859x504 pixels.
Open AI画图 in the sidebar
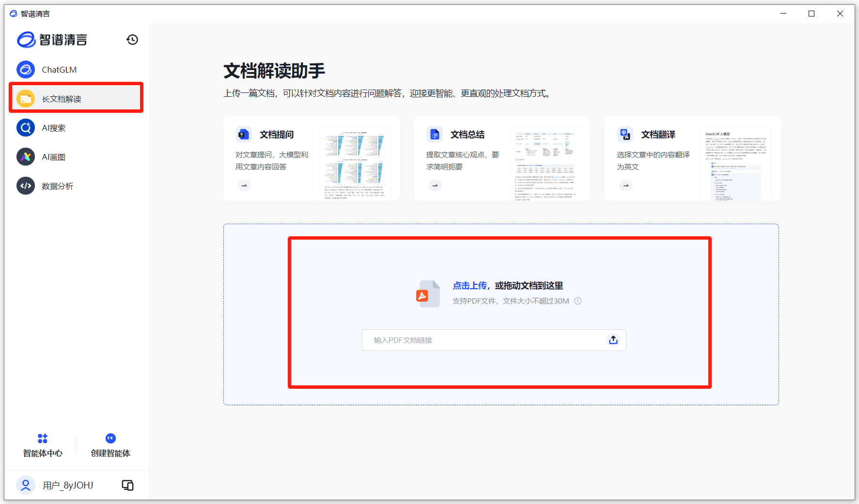pos(76,157)
